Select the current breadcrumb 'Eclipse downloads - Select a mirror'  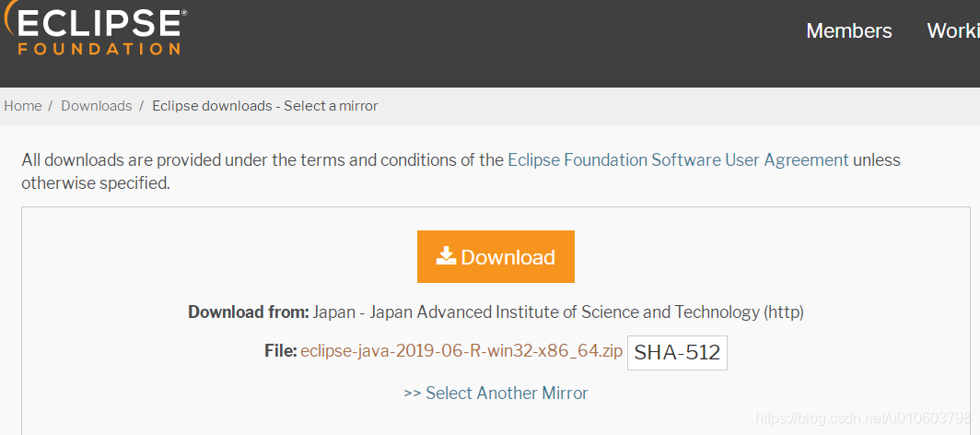click(265, 106)
